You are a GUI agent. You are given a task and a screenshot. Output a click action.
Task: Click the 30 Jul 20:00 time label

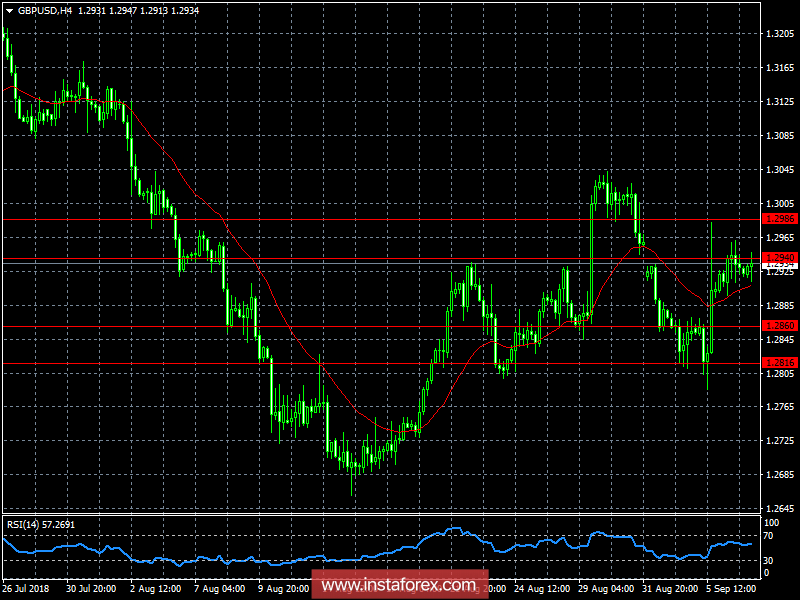tap(91, 588)
